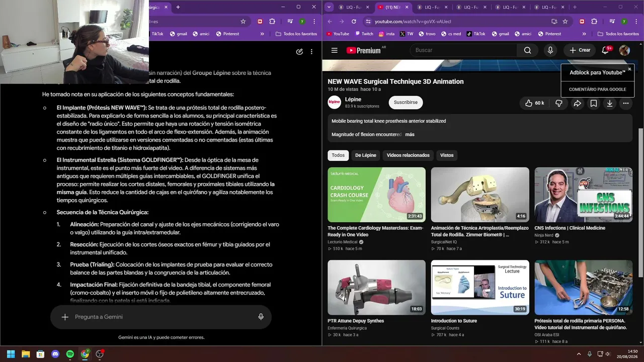Click the YouTube search magnifier button
Image resolution: width=644 pixels, height=362 pixels.
(x=527, y=50)
